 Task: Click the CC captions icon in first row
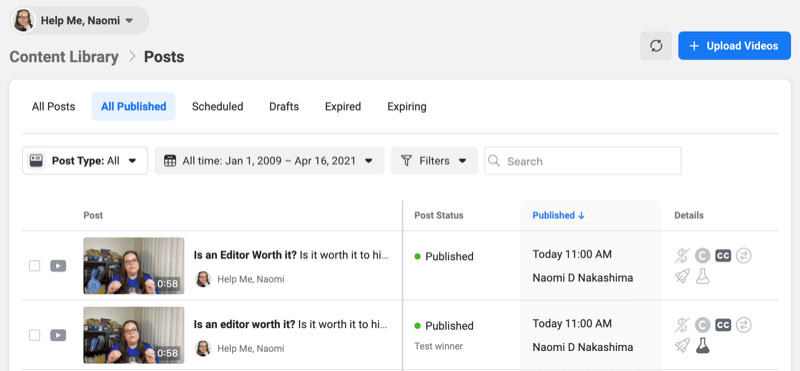coord(723,256)
